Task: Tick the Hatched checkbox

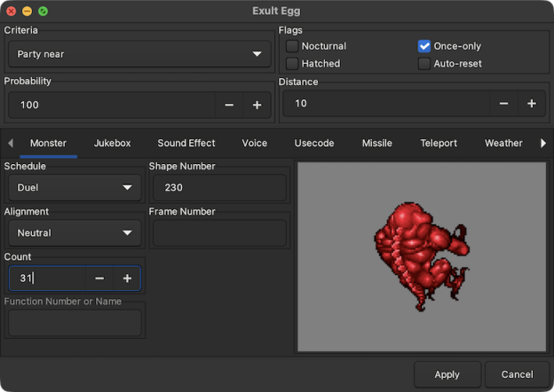Action: click(292, 64)
